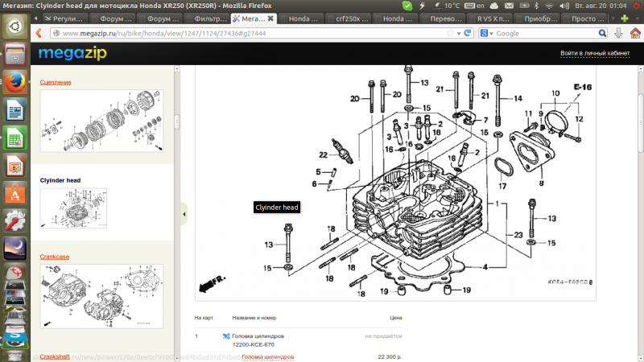The image size is (644, 362).
Task: Open the 'Сцепление' category link
Action: coord(56,82)
